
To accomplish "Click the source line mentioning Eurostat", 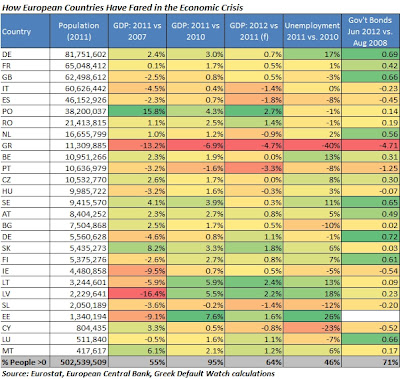I will pyautogui.click(x=138, y=373).
